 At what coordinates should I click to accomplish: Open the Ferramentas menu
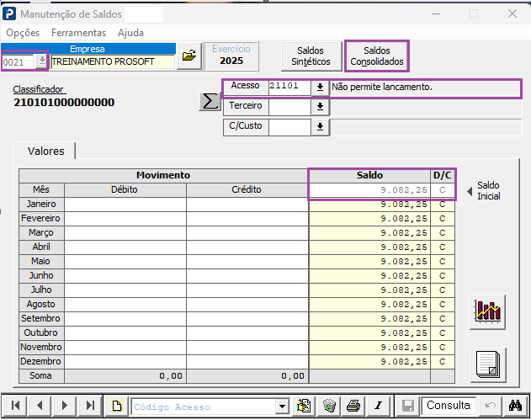point(78,33)
